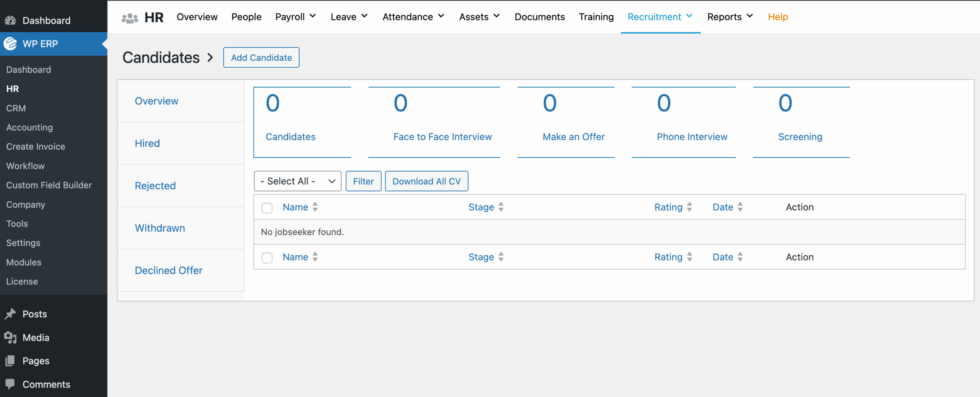
Task: Check the select-all checkbox at table bottom
Action: tap(267, 258)
